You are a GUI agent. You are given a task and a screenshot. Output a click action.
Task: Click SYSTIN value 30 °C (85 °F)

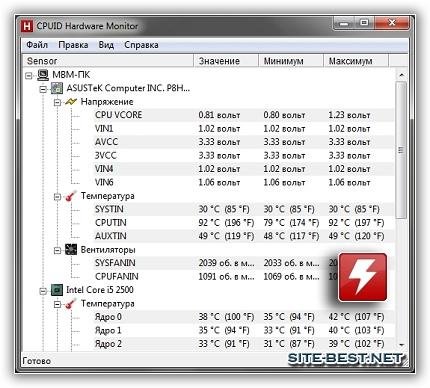224,209
